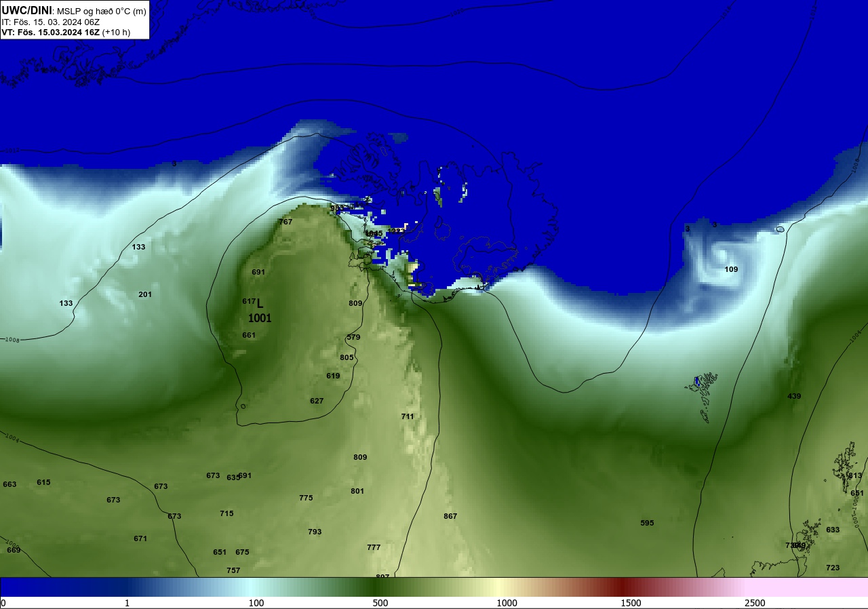868x609 pixels.
Task: Click the 801 height value
Action: click(x=357, y=491)
